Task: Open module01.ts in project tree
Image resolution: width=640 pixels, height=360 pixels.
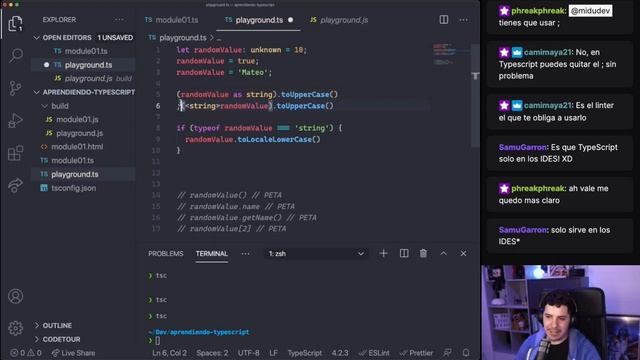Action: tap(83, 160)
